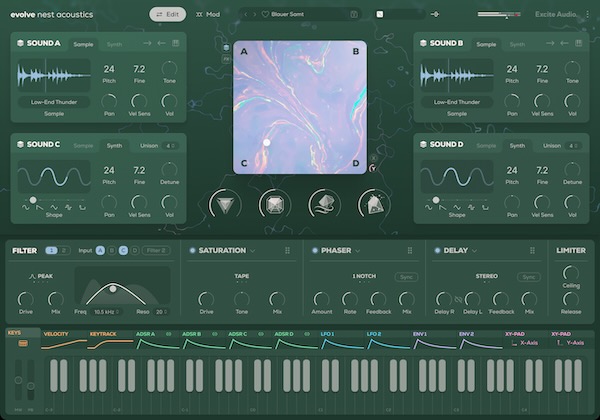Select the Synth tab in Sound B

point(517,44)
